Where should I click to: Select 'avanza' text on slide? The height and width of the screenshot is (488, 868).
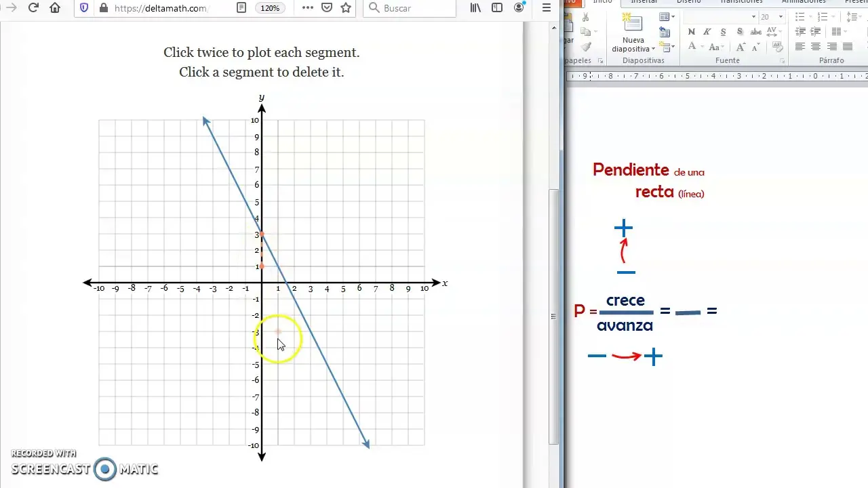click(x=625, y=325)
